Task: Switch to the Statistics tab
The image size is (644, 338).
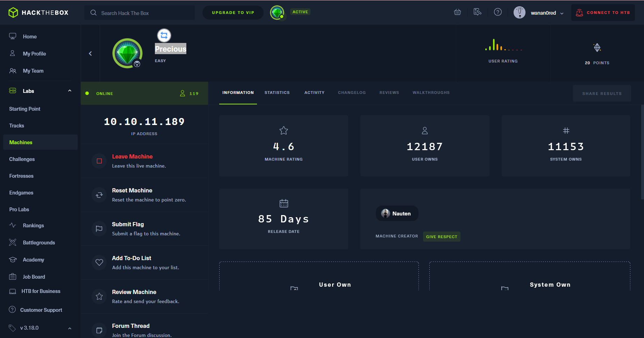Action: (x=277, y=93)
